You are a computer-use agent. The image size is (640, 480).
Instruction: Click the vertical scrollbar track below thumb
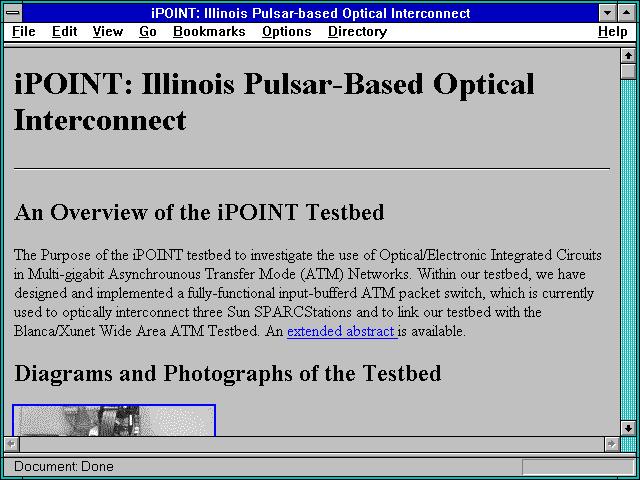pos(628,250)
